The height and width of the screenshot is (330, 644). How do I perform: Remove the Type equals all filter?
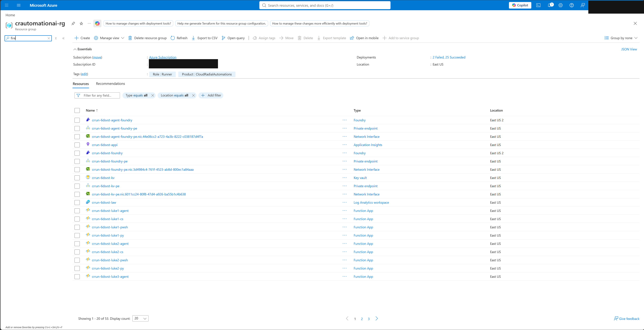tap(153, 95)
